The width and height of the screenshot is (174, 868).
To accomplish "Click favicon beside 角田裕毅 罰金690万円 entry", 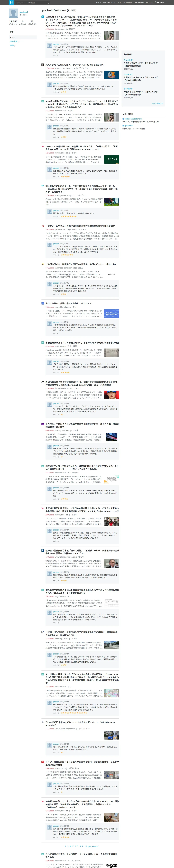I will click(43, 382).
